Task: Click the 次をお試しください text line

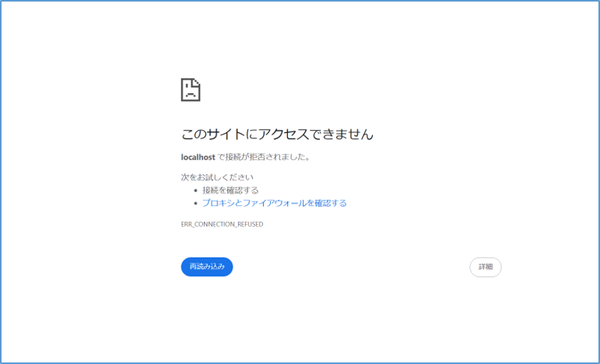Action: [x=217, y=177]
